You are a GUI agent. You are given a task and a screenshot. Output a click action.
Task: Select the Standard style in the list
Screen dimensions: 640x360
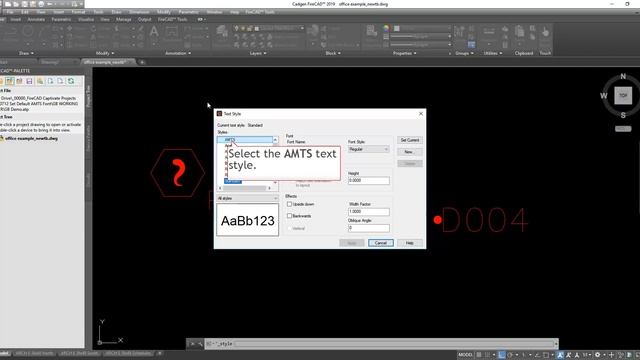click(233, 181)
